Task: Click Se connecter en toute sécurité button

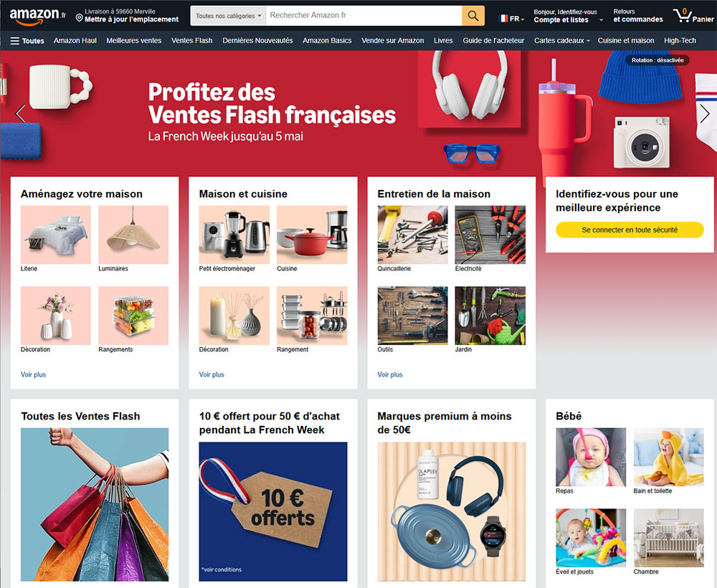Action: [630, 229]
